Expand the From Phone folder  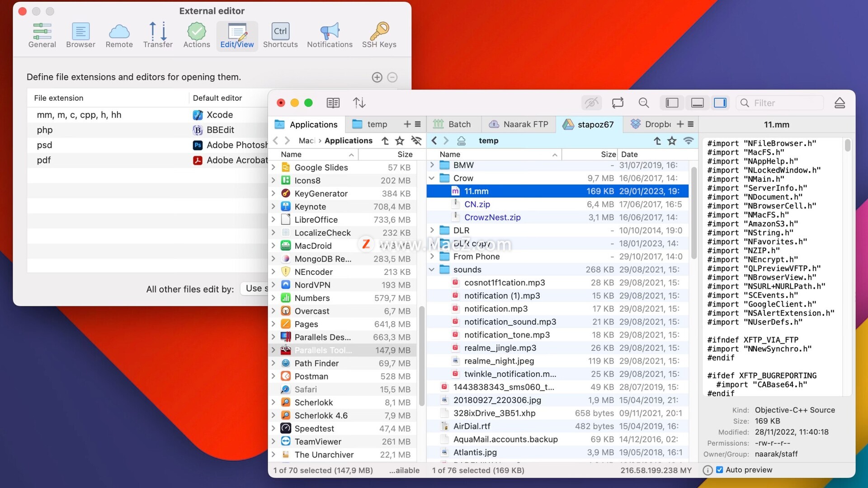click(432, 257)
